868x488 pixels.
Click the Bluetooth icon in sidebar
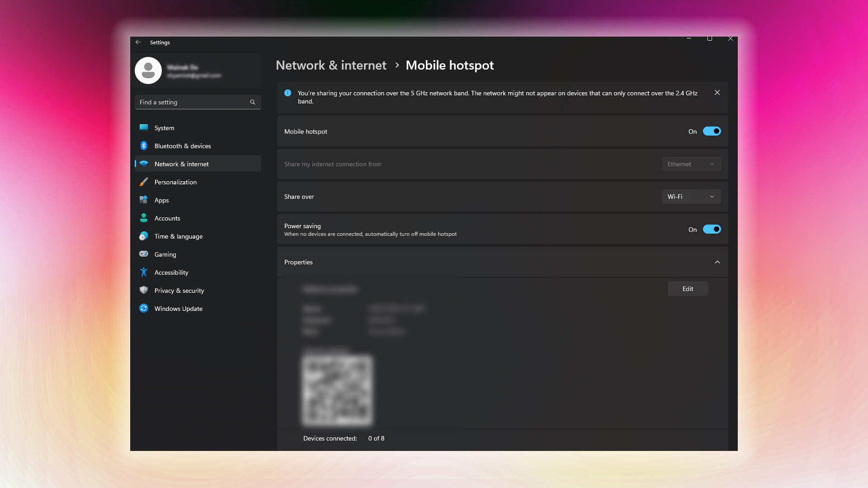point(144,145)
